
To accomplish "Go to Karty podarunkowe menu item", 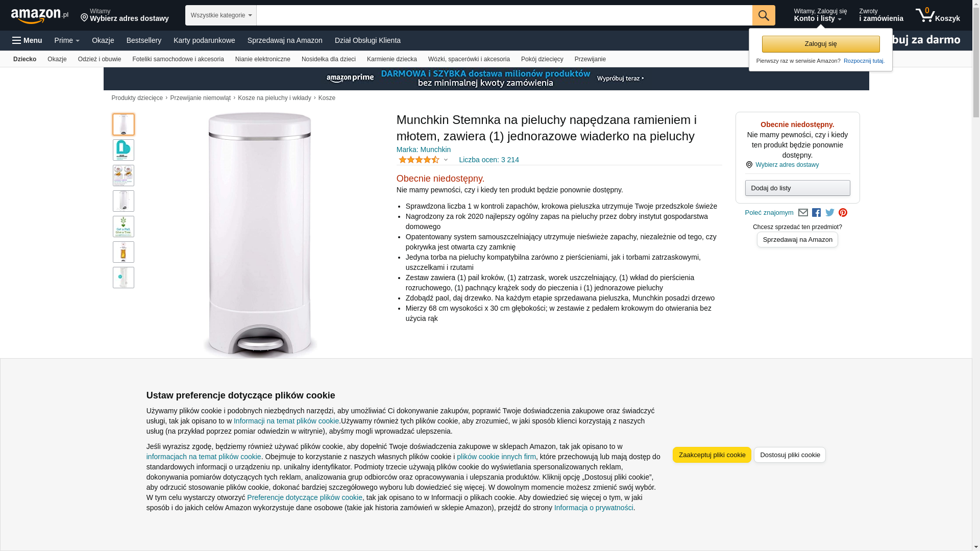I will coord(204,40).
